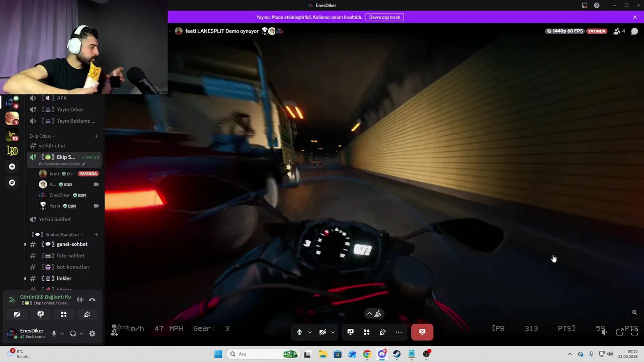The height and width of the screenshot is (362, 644).
Task: Open soundboard from the stream control bar
Action: pos(383,332)
